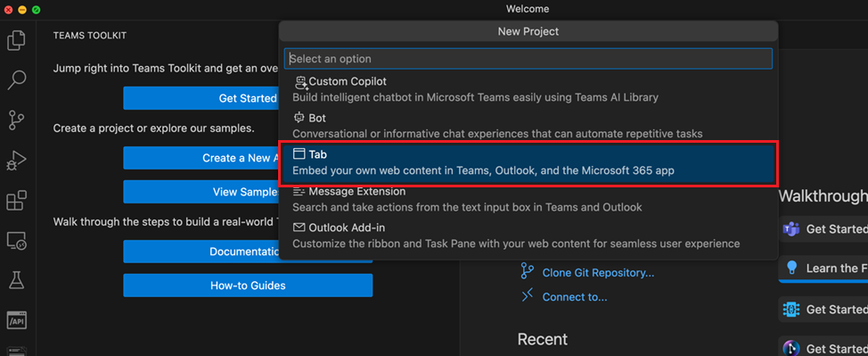The image size is (868, 356).
Task: Click the Message Extension lines icon
Action: coord(299,191)
